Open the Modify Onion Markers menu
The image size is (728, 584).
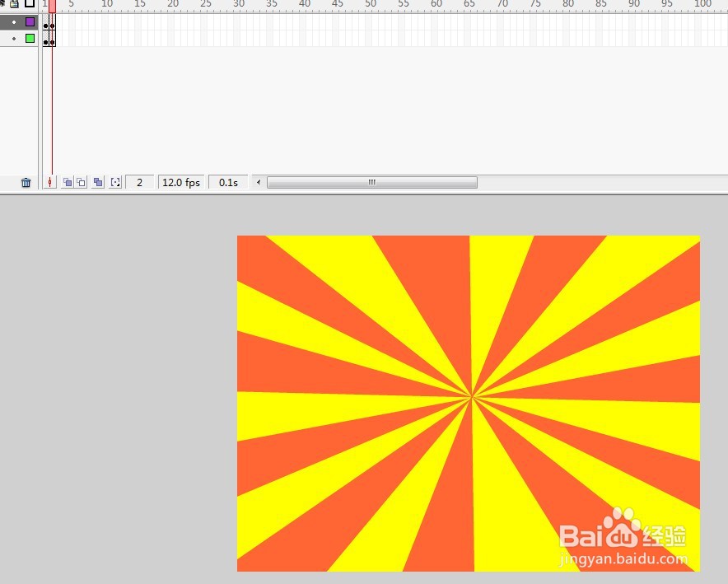pos(115,182)
